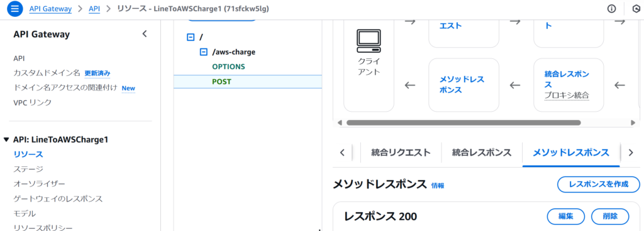Viewport: 644px width, 231px height.
Task: Click the info circle icon in header
Action: pos(611,9)
